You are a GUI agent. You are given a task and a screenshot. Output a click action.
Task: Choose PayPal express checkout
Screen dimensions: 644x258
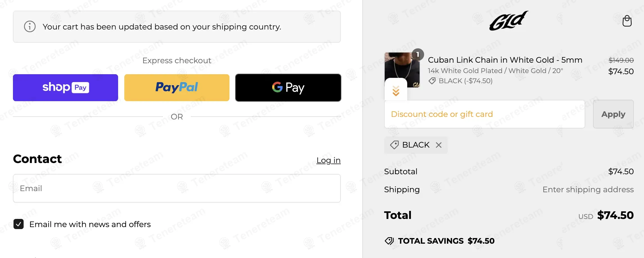click(x=177, y=88)
